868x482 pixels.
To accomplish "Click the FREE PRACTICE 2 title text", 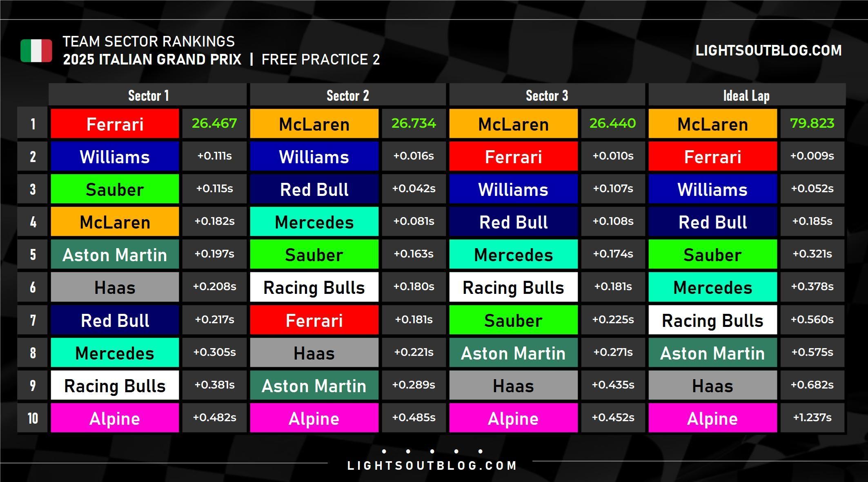I will [320, 60].
